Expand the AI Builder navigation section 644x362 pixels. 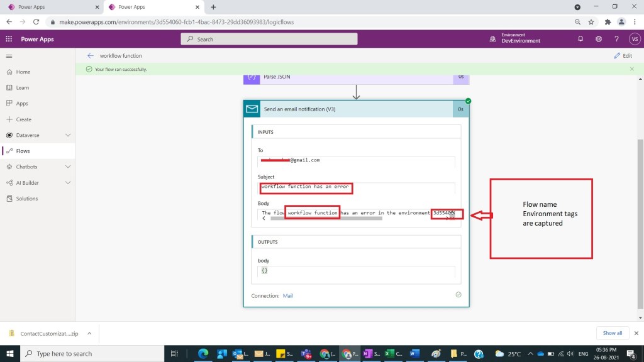(68, 183)
